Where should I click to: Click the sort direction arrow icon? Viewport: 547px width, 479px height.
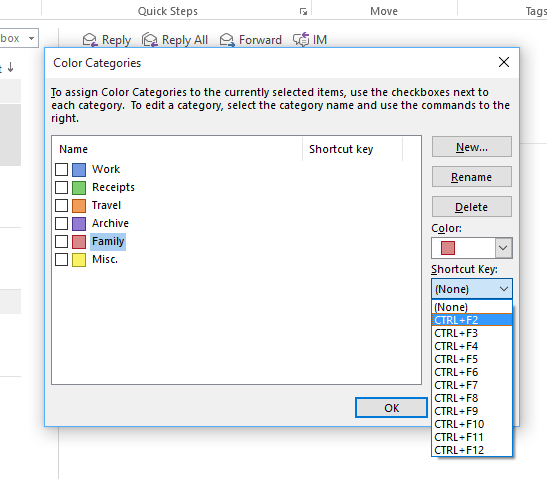[10, 67]
